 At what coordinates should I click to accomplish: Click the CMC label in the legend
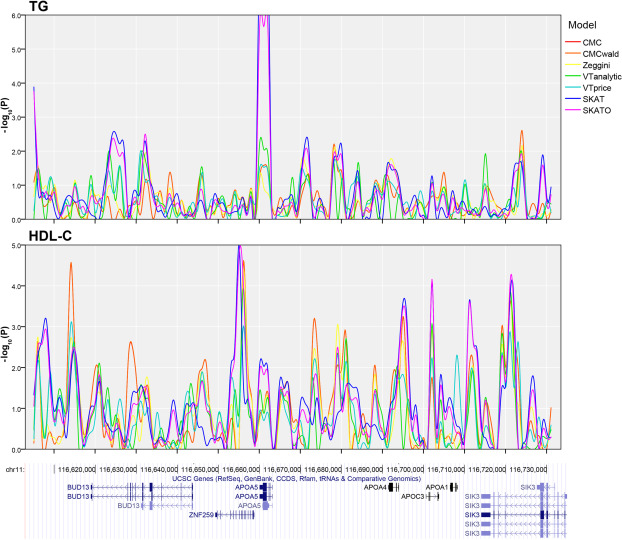(596, 44)
